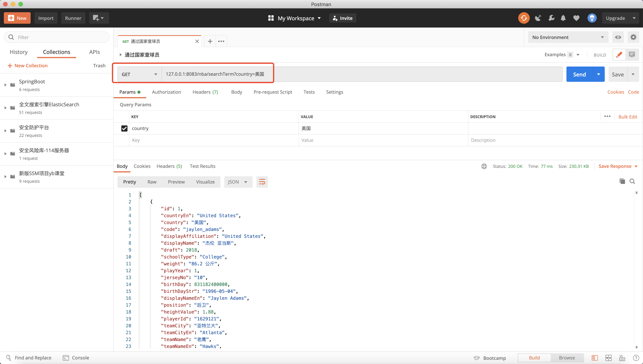This screenshot has height=364, width=643.
Task: Focus the collections Filter field
Action: (57, 37)
